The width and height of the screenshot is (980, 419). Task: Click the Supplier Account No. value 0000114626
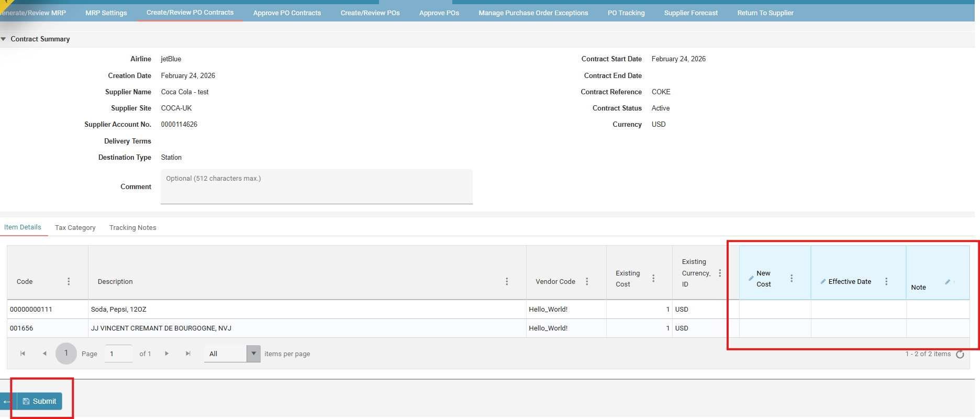click(179, 124)
